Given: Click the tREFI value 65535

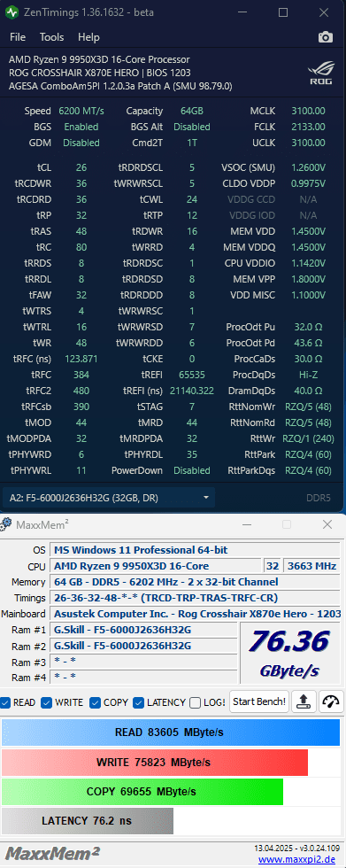Looking at the screenshot, I should click(192, 375).
